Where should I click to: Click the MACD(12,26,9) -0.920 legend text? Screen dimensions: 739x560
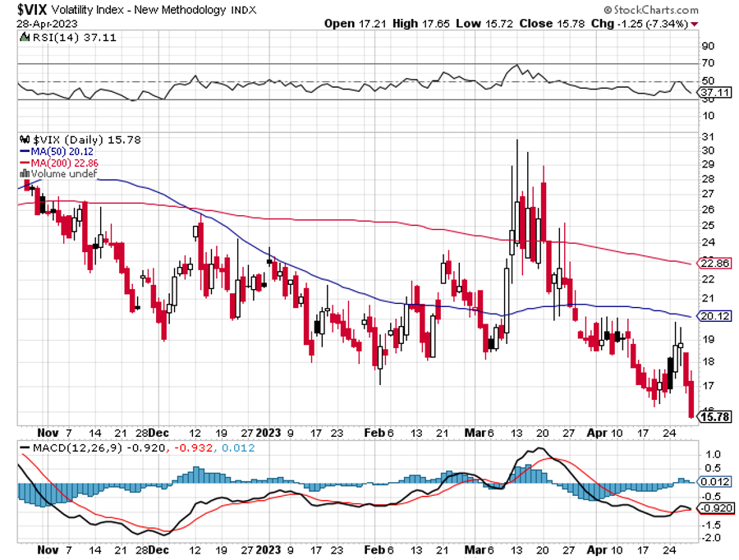tap(99, 448)
